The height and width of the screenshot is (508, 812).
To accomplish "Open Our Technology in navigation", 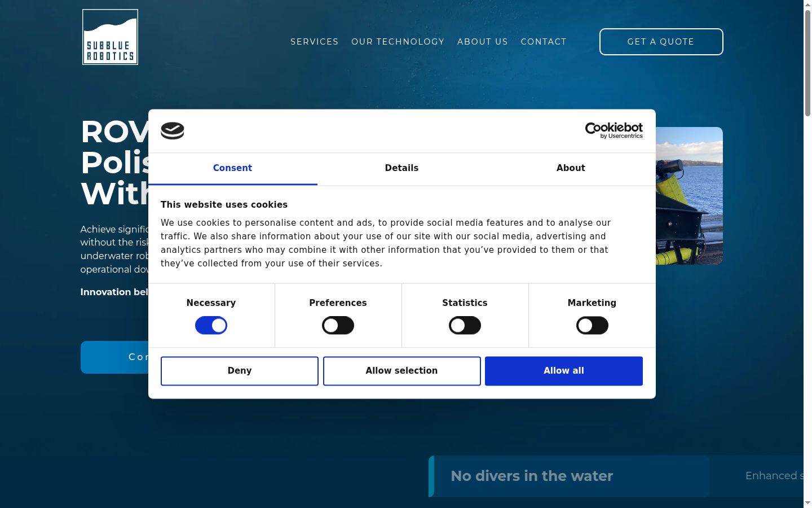I will tap(398, 42).
